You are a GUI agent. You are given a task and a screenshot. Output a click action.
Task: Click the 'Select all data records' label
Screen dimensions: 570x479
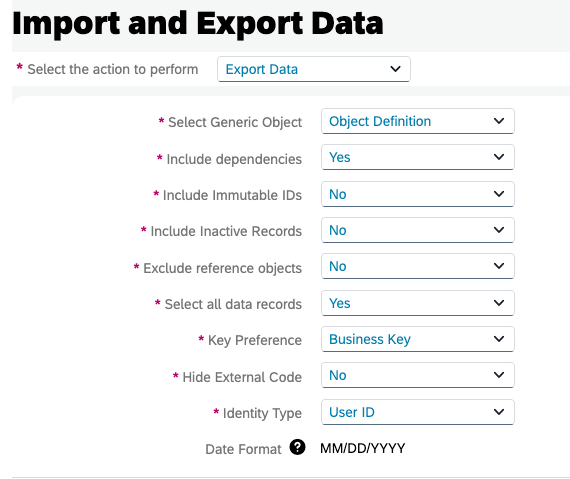pos(233,304)
